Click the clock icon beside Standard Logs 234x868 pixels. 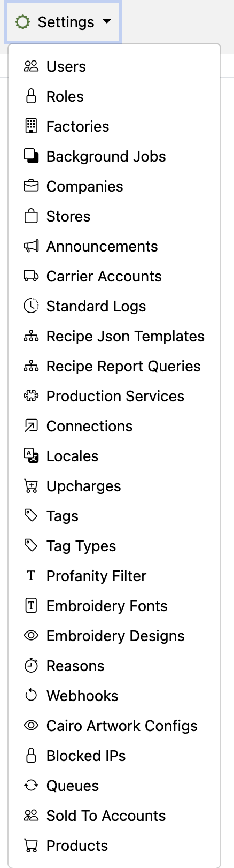32,306
